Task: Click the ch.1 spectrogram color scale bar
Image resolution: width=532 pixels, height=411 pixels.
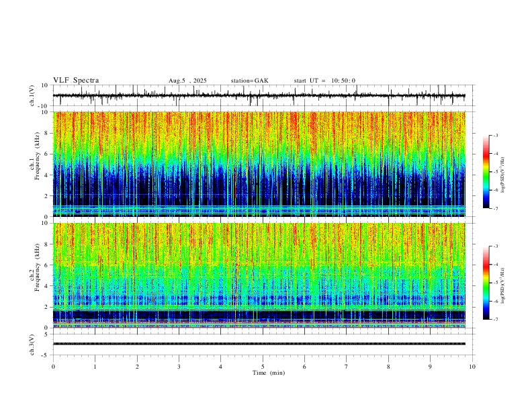Action: pyautogui.click(x=486, y=172)
